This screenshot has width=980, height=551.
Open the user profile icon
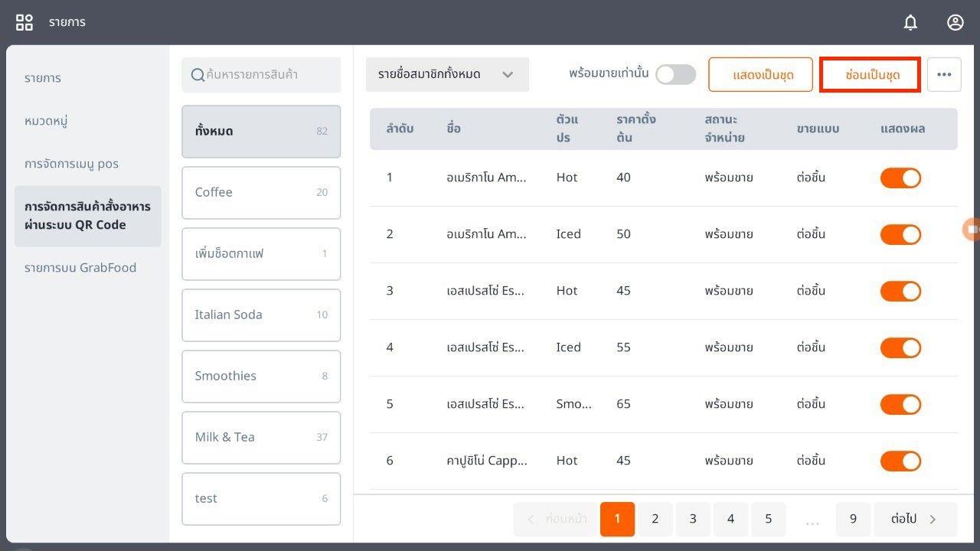[x=955, y=22]
